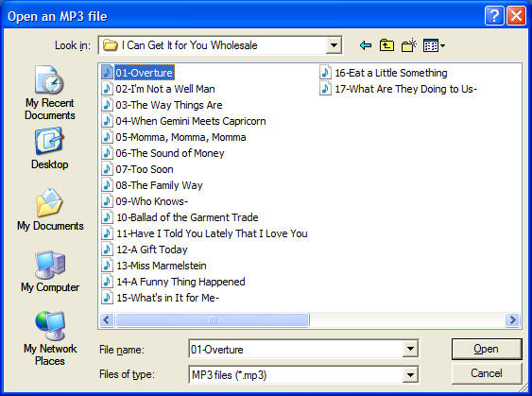This screenshot has height=396, width=532.
Task: Expand the Files of type dropdown
Action: coord(410,374)
